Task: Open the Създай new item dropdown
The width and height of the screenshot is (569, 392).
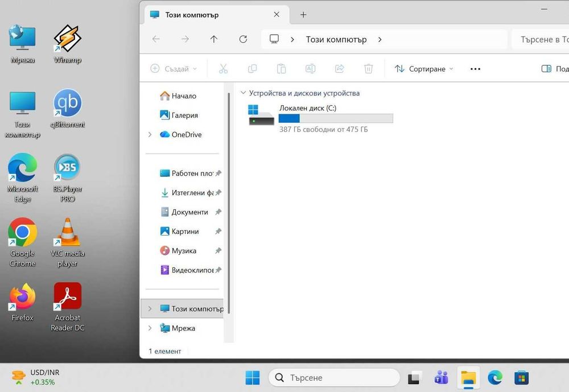Action: (174, 69)
